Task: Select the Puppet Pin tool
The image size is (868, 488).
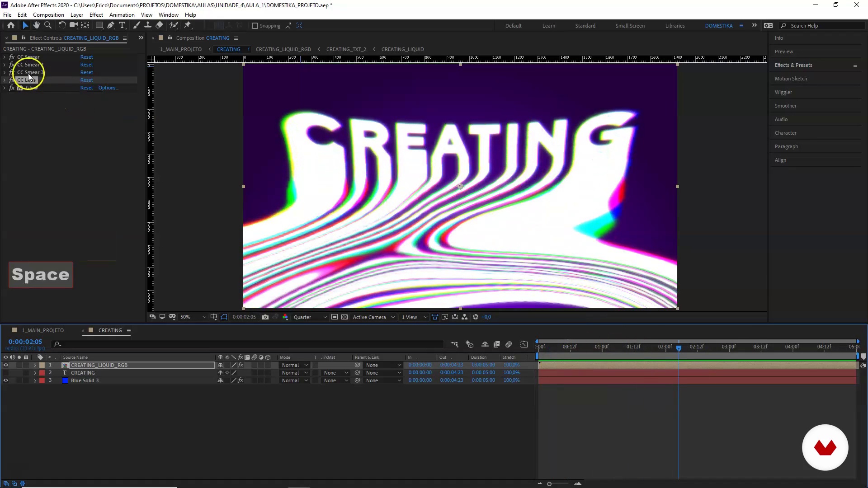Action: click(188, 26)
